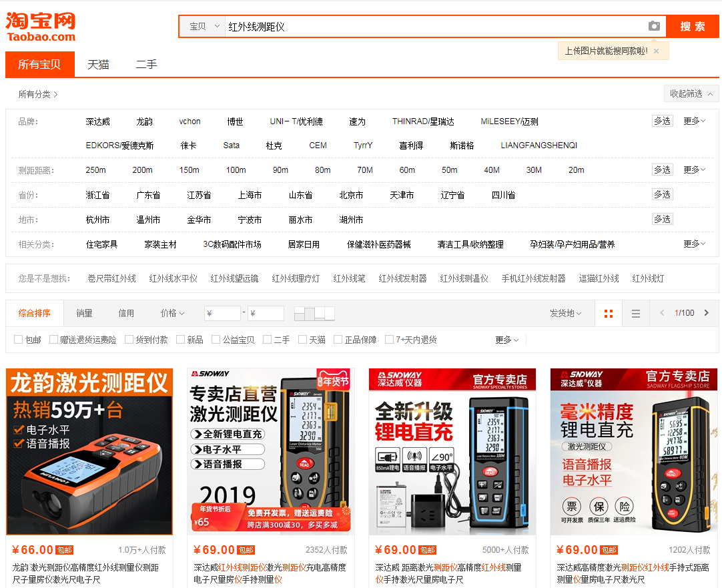722x588 pixels.
Task: Sort by 综合排序
Action: [35, 313]
